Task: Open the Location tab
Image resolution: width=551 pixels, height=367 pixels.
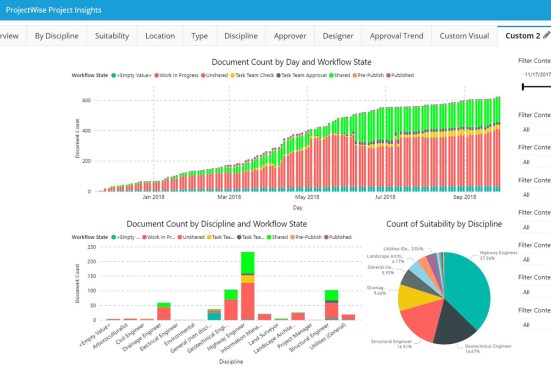Action: point(160,36)
